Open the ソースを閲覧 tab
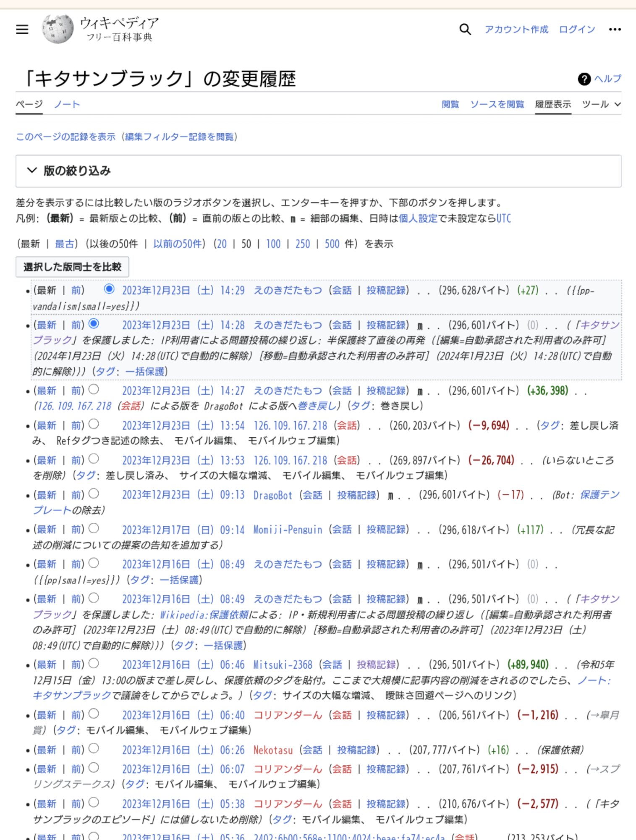This screenshot has height=840, width=636. 497,104
